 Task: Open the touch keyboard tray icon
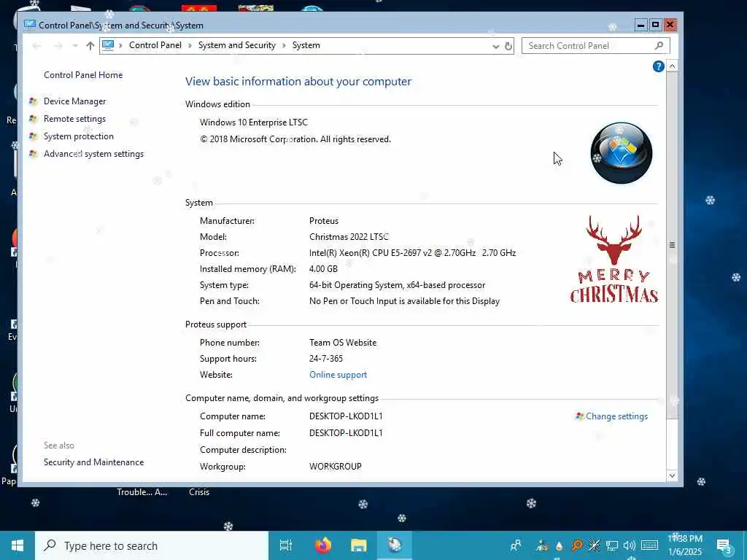pos(649,545)
